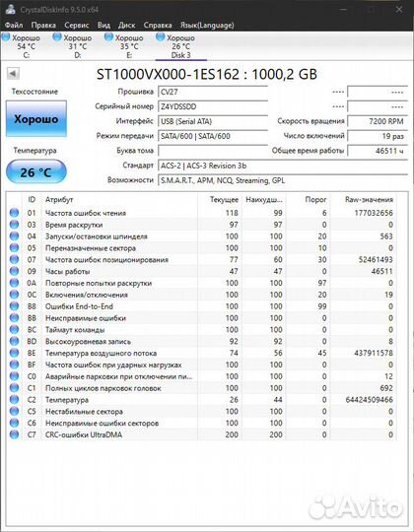This screenshot has height=532, width=414.
Task: Click the status orb for attribute BB
Action: click(14, 318)
